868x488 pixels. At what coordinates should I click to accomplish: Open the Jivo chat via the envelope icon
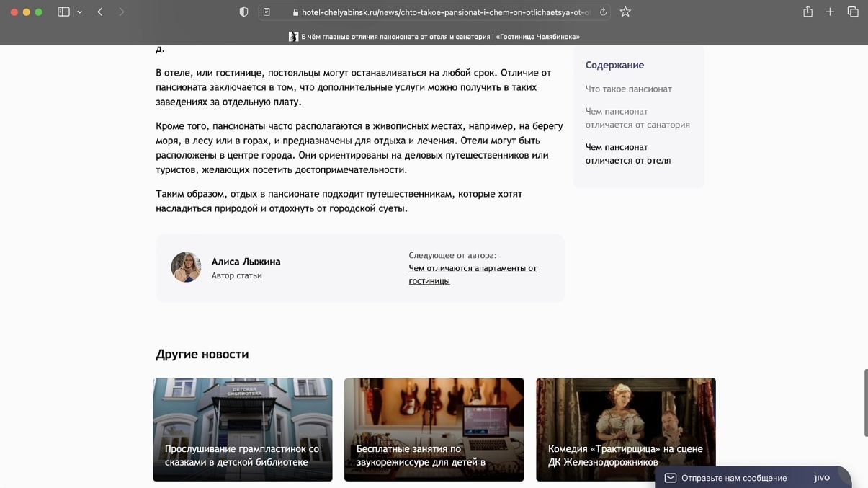[671, 478]
